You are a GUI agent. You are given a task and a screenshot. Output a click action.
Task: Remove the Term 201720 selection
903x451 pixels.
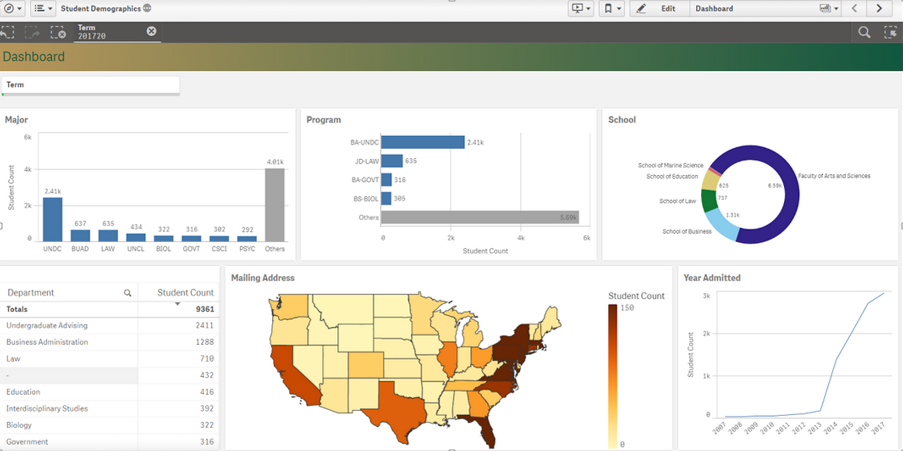pos(151,31)
